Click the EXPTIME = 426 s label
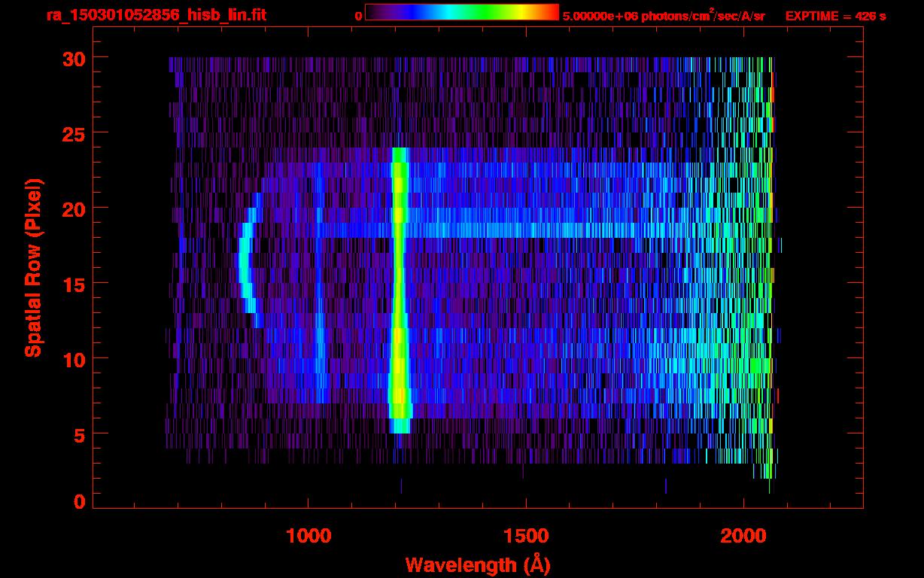 (835, 15)
